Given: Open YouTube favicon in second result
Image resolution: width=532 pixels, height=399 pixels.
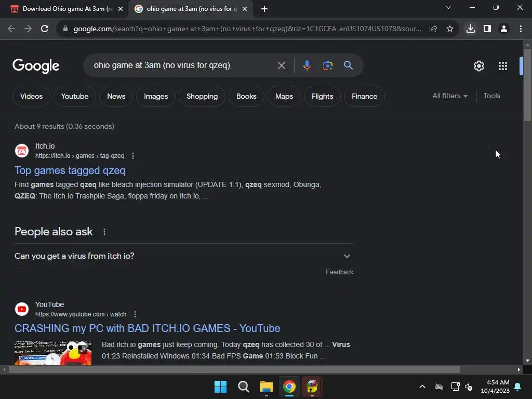Looking at the screenshot, I should [x=22, y=309].
